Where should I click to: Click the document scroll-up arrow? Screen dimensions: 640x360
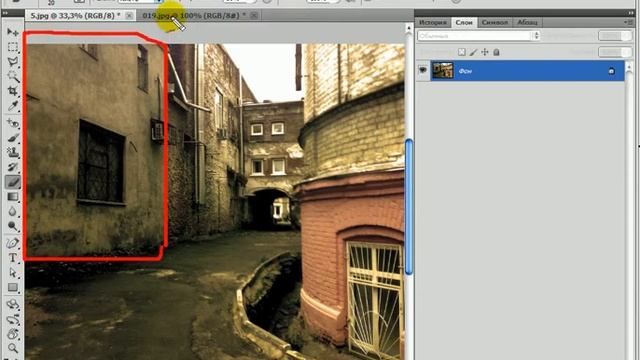409,28
